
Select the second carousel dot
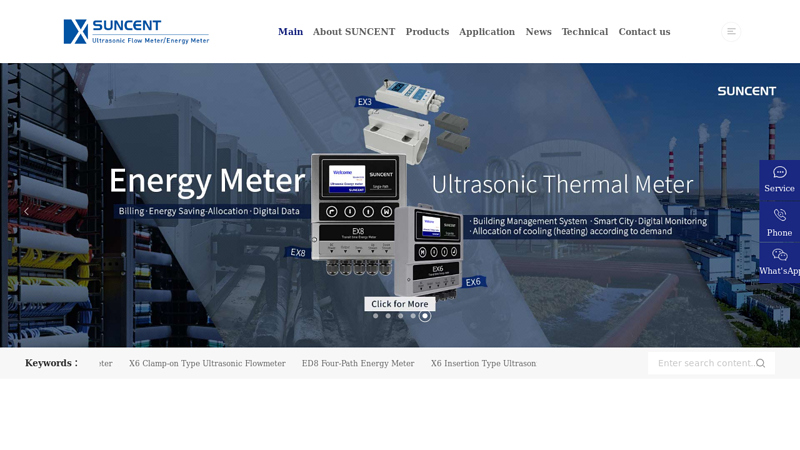[x=388, y=316]
